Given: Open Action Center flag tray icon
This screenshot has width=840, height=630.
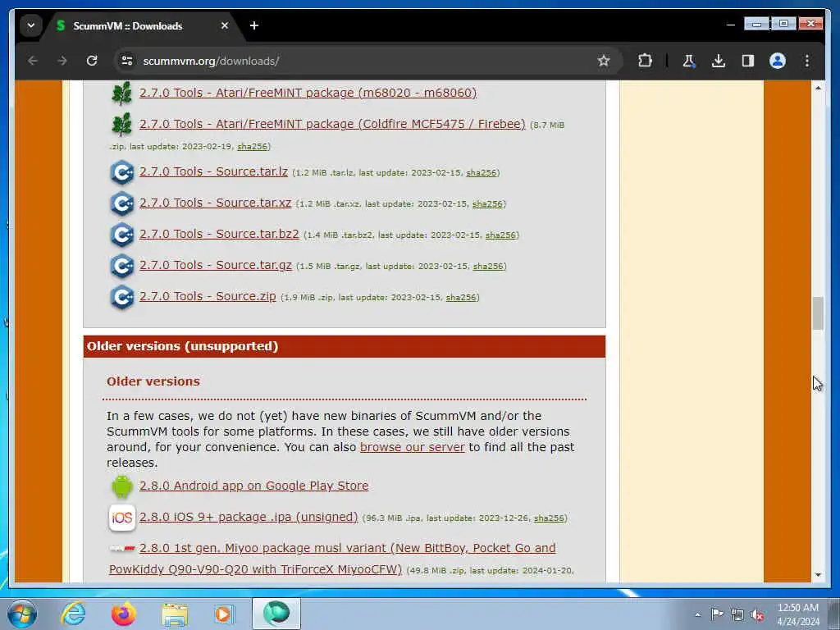Looking at the screenshot, I should tap(717, 614).
